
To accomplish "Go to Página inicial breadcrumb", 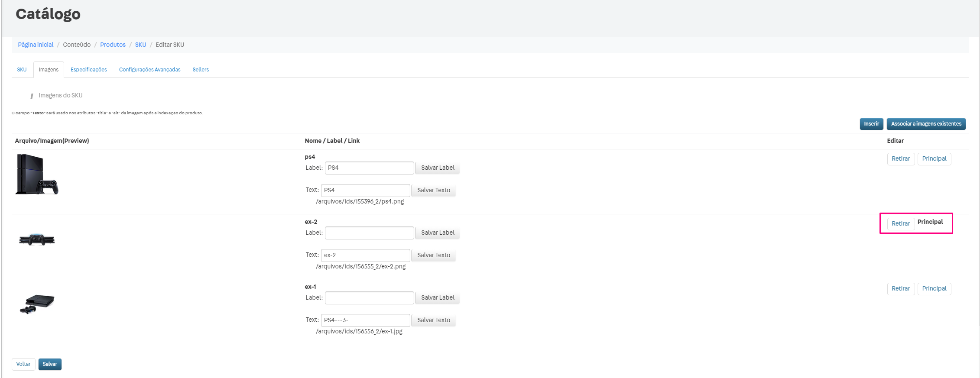I will pyautogui.click(x=36, y=45).
